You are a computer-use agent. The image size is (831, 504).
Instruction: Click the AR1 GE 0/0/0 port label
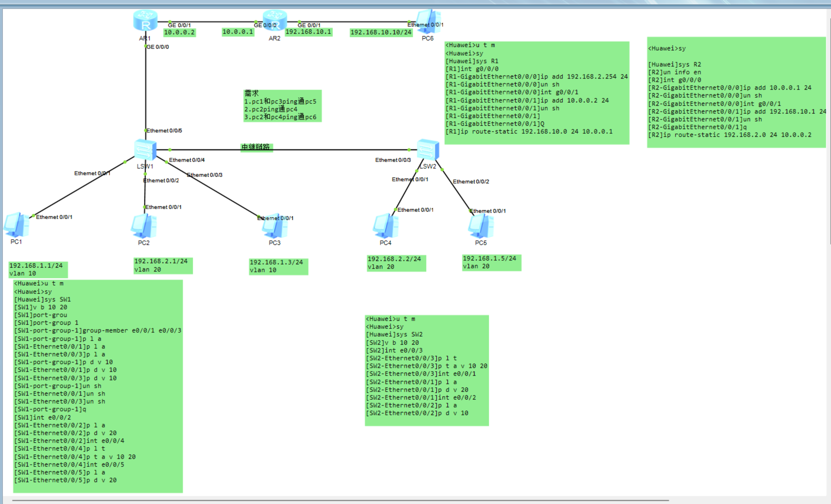click(158, 47)
